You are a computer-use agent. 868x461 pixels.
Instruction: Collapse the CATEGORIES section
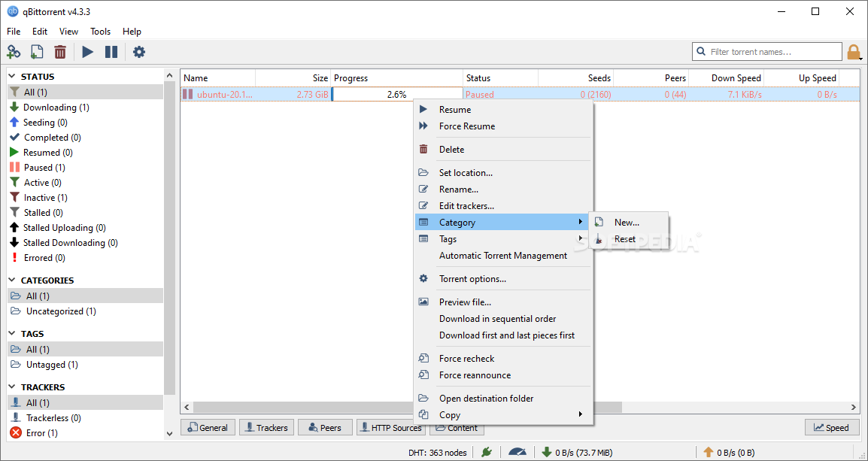tap(12, 280)
